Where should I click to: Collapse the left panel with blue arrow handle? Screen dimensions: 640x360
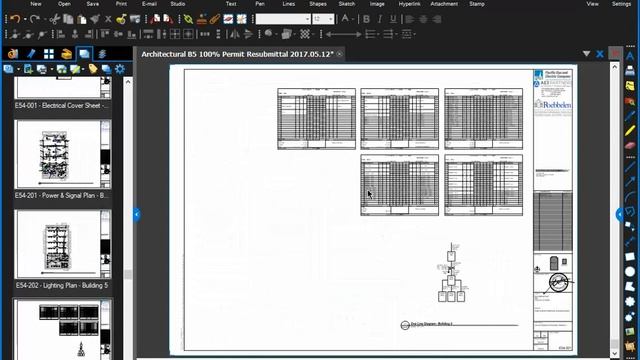(x=137, y=214)
